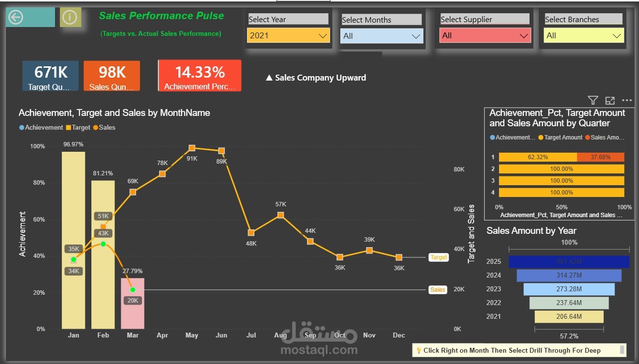Click the August target point 57K
This screenshot has height=364, width=639.
coord(280,215)
